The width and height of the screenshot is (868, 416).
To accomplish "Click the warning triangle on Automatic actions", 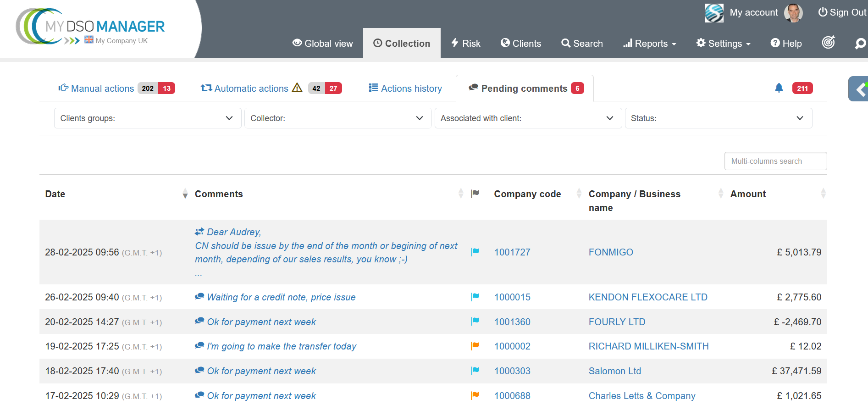I will (297, 88).
